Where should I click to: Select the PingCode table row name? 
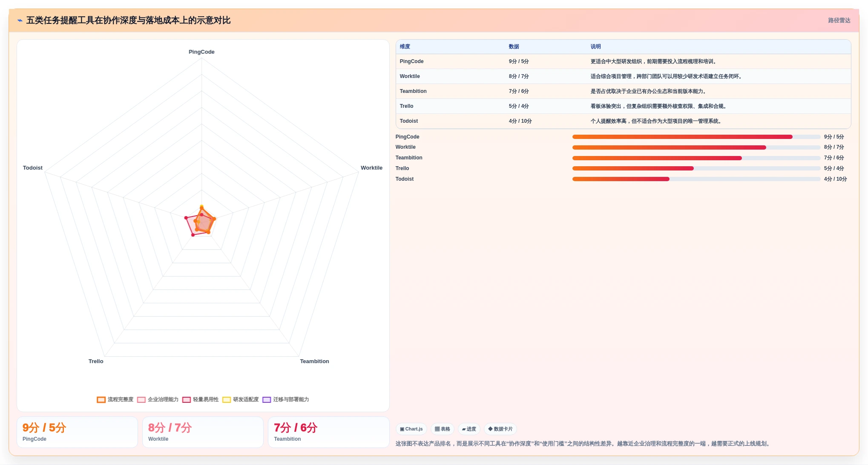click(x=411, y=61)
